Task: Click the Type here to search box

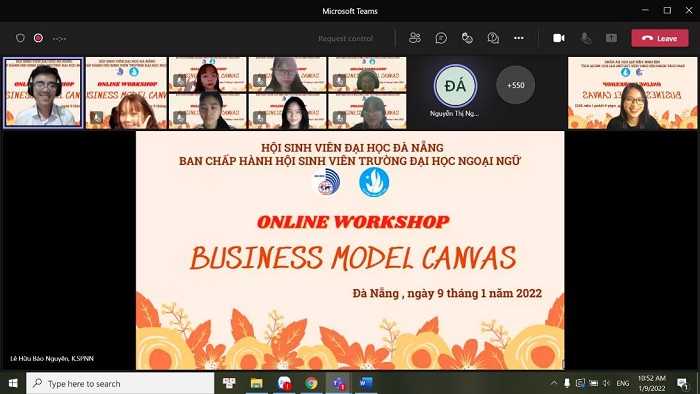Action: pyautogui.click(x=120, y=383)
